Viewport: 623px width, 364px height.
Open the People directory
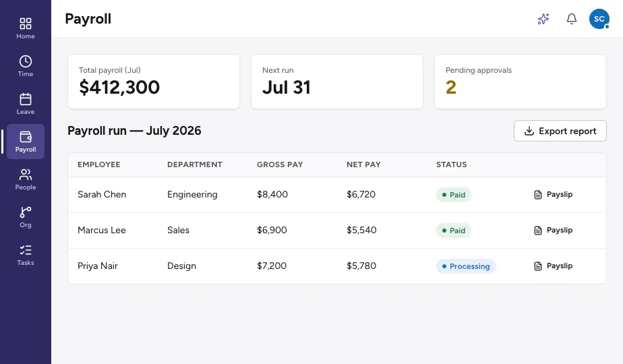[x=26, y=179]
